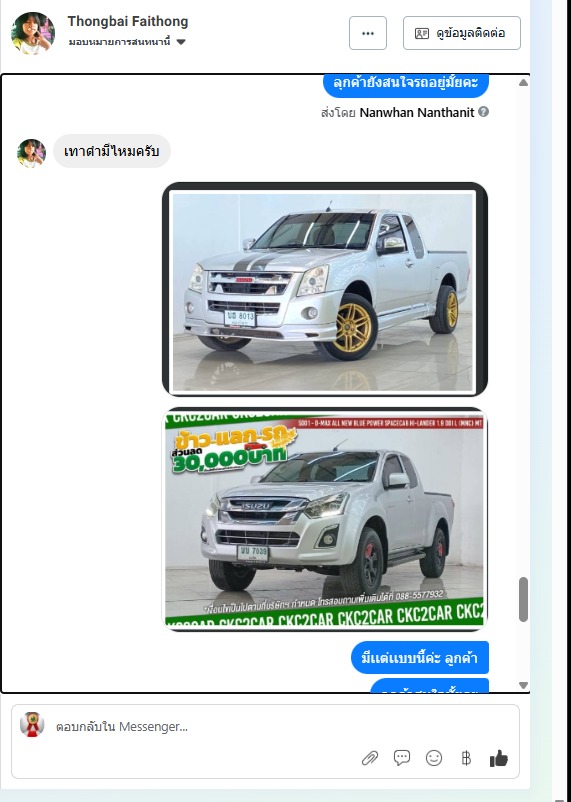Click the Thongbai Faithong name heading

(x=128, y=21)
